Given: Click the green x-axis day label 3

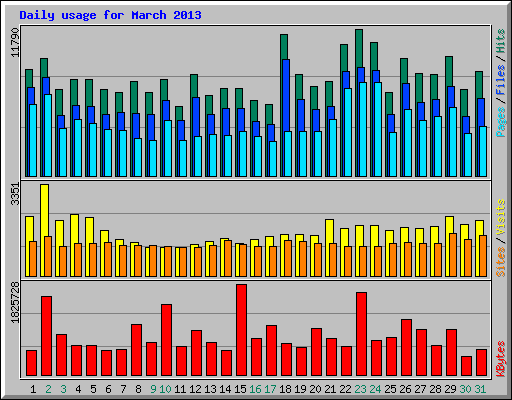Looking at the screenshot, I should [x=63, y=389].
